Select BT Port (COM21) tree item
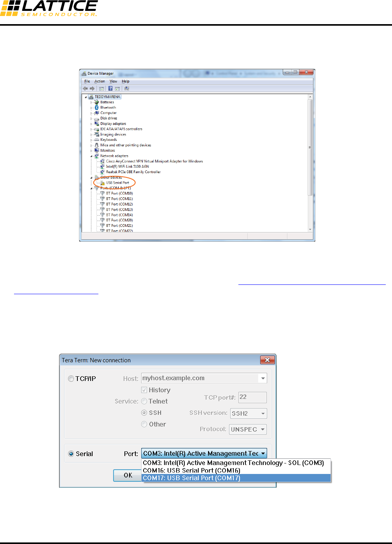Image resolution: width=392 pixels, height=544 pixels. coord(119,226)
